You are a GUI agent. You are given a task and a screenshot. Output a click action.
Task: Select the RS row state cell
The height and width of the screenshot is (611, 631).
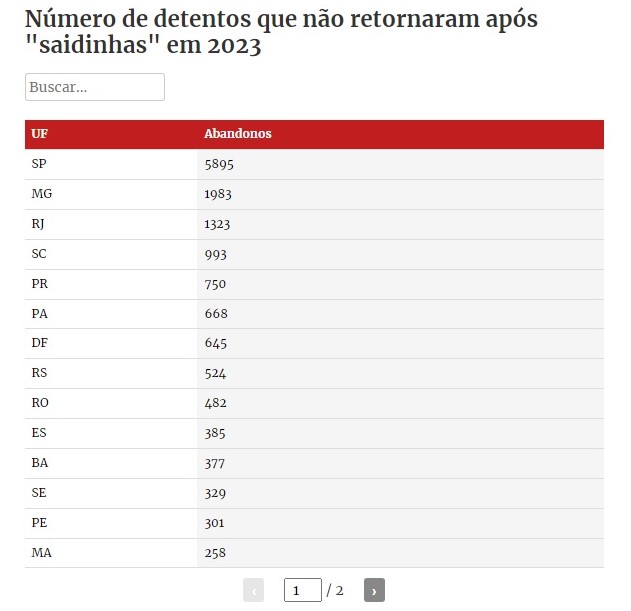39,373
